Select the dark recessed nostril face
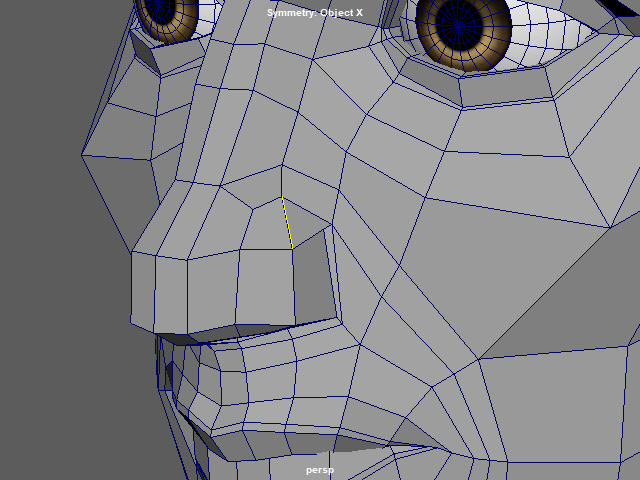This screenshot has height=480, width=640. pyautogui.click(x=312, y=275)
